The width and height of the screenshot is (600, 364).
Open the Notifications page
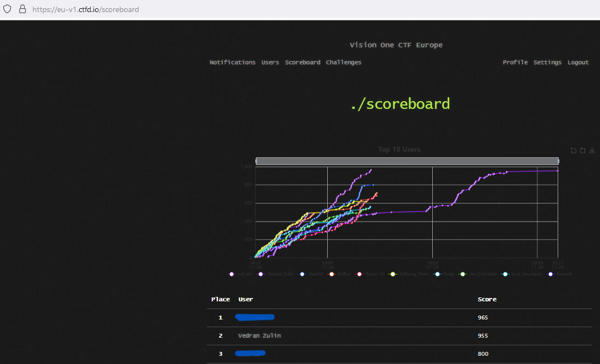point(232,62)
